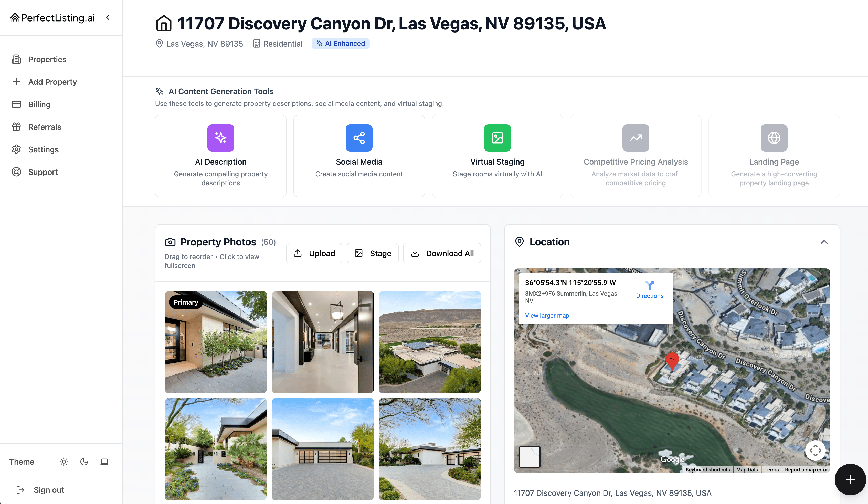Open the AI Description purple sparkle icon
The width and height of the screenshot is (868, 504).
click(x=220, y=138)
